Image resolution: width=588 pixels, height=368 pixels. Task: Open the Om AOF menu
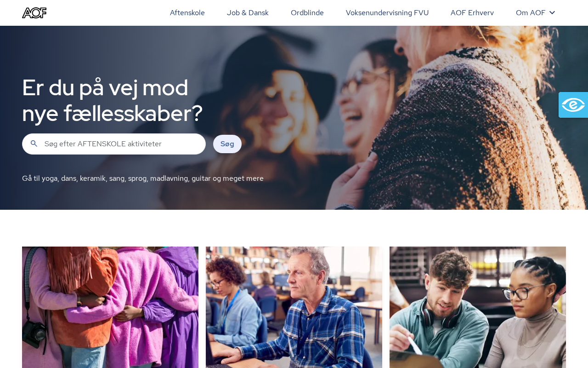click(536, 13)
